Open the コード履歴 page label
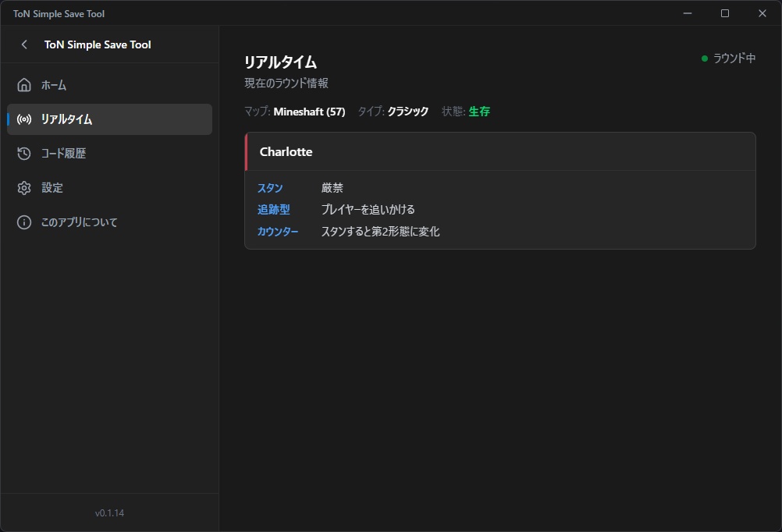 coord(63,154)
